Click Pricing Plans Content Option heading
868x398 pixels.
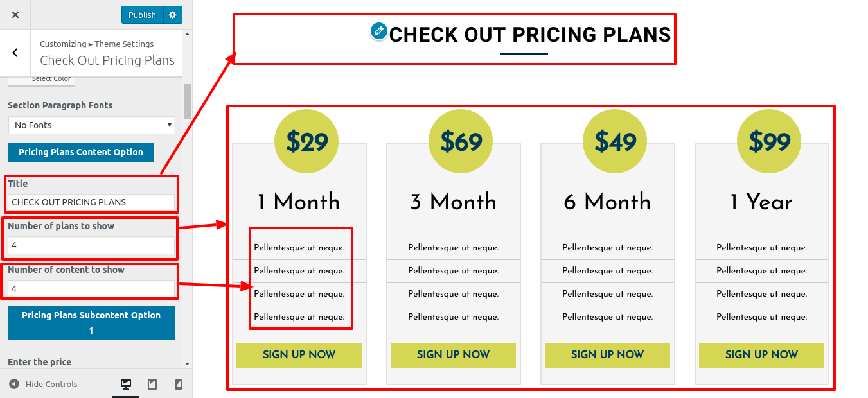[81, 152]
